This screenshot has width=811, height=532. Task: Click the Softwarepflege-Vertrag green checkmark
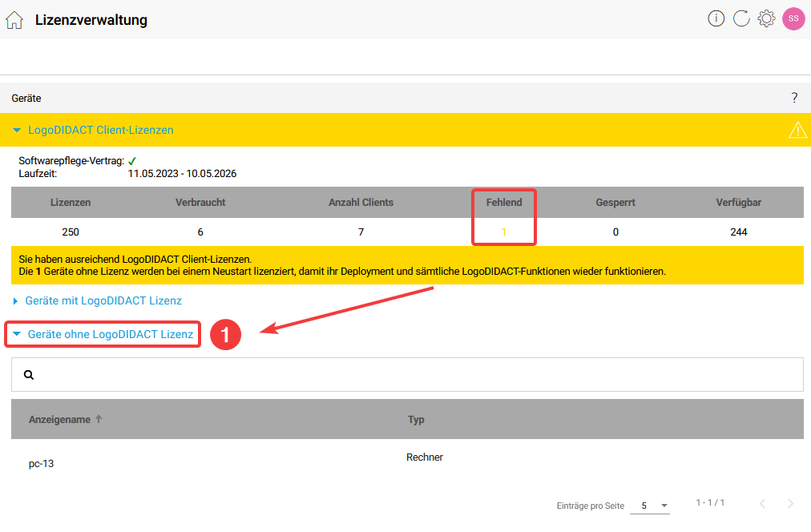[x=132, y=161]
